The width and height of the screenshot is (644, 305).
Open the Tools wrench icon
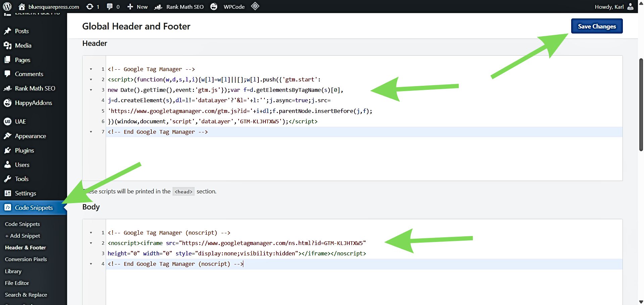(x=7, y=179)
